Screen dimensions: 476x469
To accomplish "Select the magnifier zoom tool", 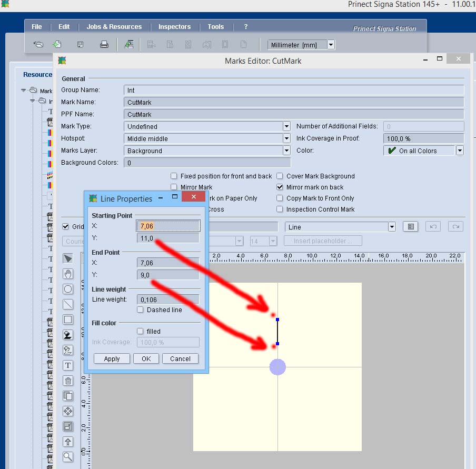I will (68, 457).
